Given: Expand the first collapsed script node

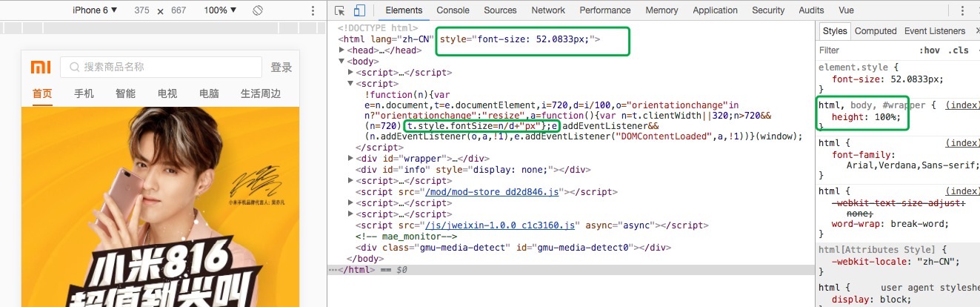Looking at the screenshot, I should [351, 73].
